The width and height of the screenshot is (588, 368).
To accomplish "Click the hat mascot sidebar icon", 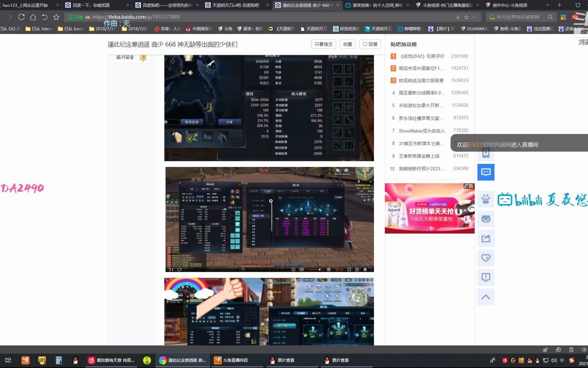I will [x=486, y=199].
